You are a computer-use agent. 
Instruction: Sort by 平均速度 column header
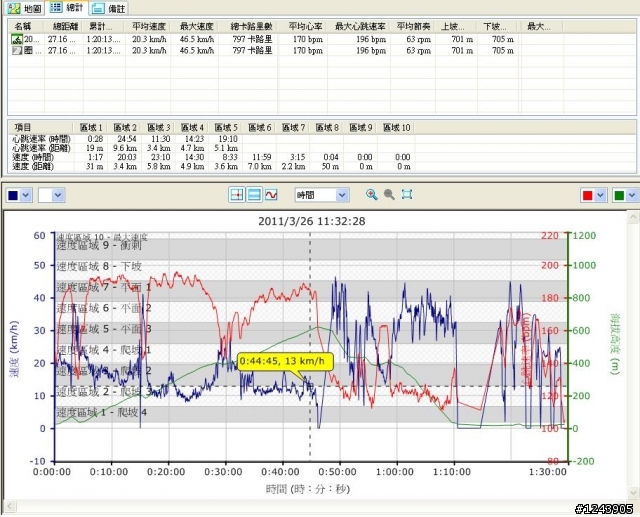(148, 27)
